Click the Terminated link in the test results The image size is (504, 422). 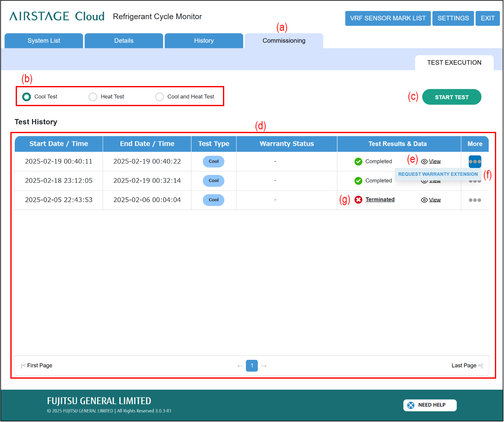[x=380, y=200]
